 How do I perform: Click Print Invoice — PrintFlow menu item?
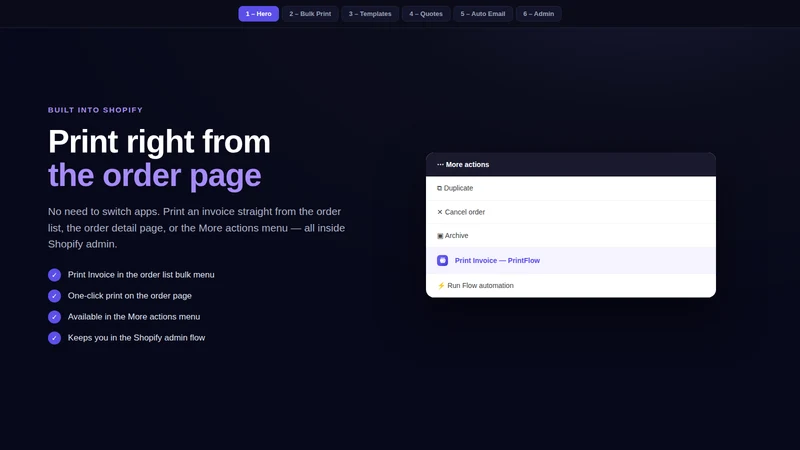pyautogui.click(x=570, y=260)
